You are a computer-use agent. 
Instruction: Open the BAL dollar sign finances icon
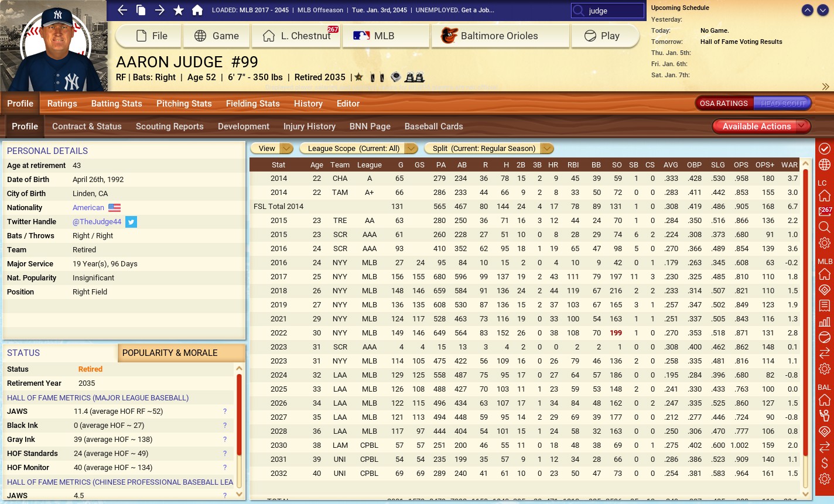click(825, 463)
